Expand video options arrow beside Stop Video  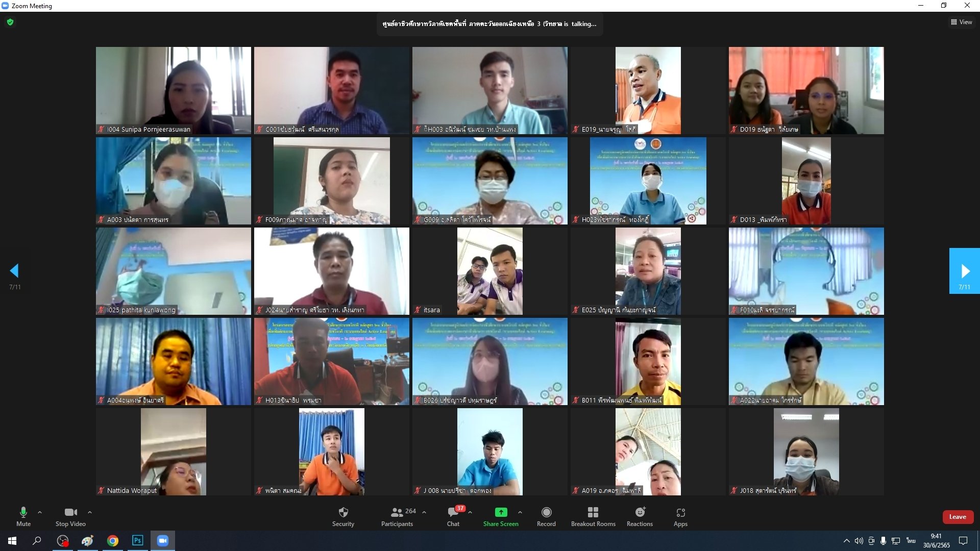click(90, 512)
